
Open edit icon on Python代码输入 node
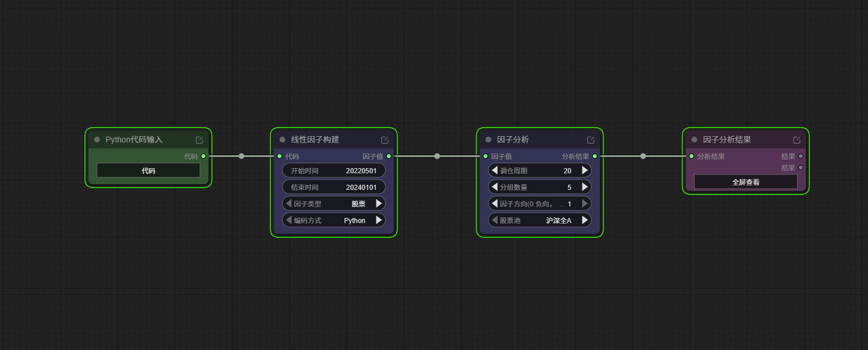[199, 140]
